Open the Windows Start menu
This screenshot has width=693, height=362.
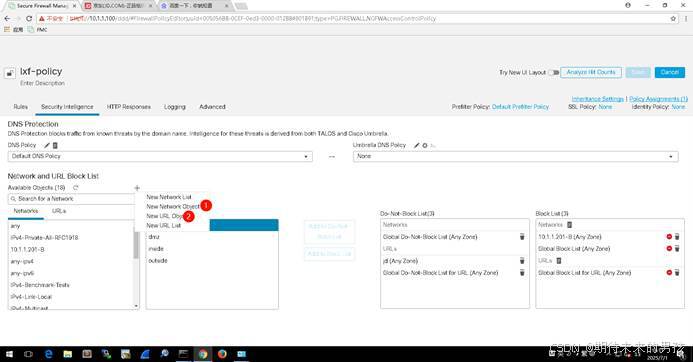9,354
